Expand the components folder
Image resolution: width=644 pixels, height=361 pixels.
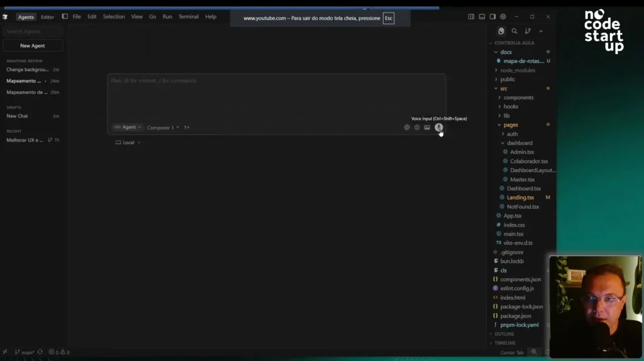tap(519, 97)
